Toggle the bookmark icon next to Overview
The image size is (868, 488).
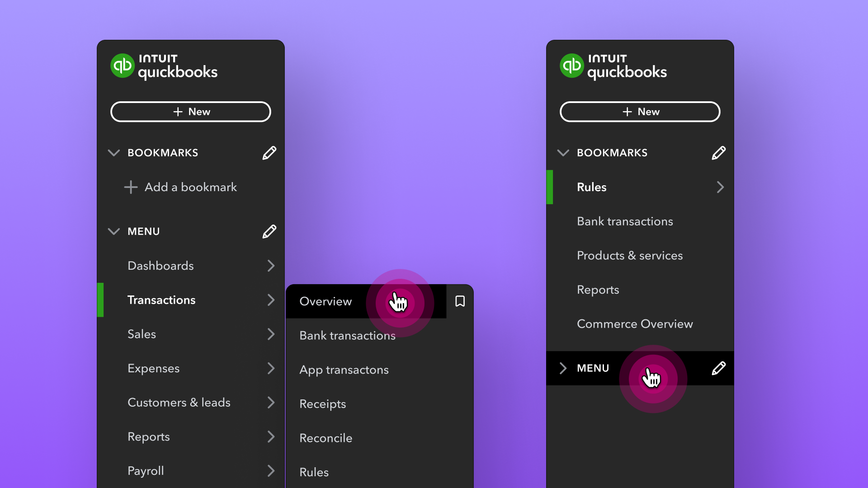[460, 301]
